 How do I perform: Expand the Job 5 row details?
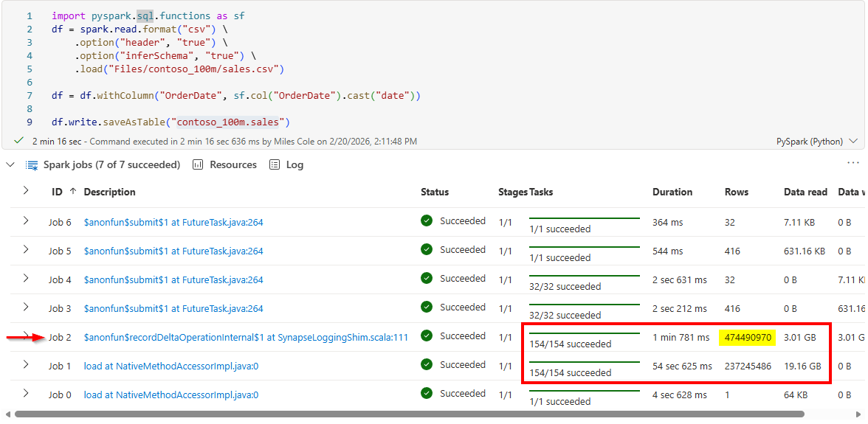tap(26, 249)
